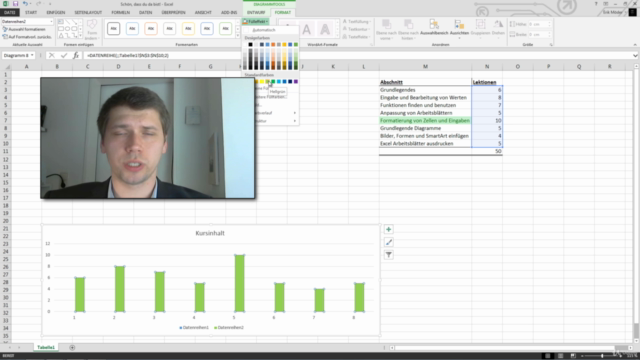Click the Höhe height input field
This screenshot has height=360, width=640.
540,24
